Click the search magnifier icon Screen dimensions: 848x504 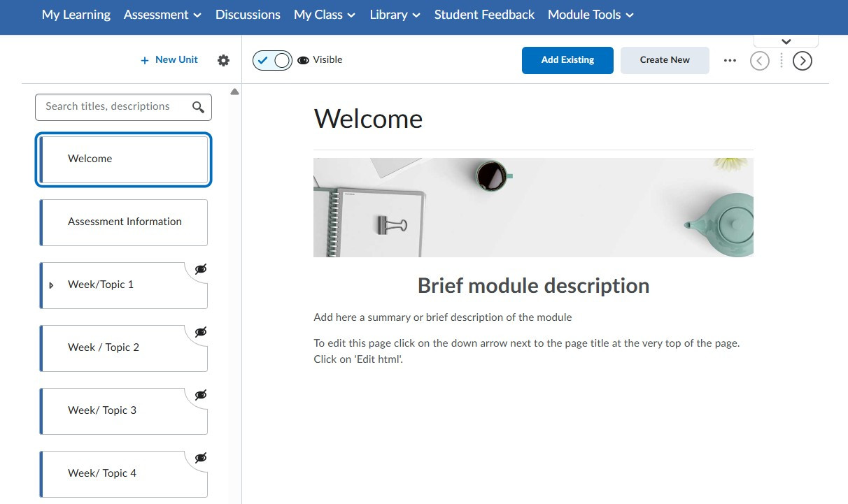[198, 107]
